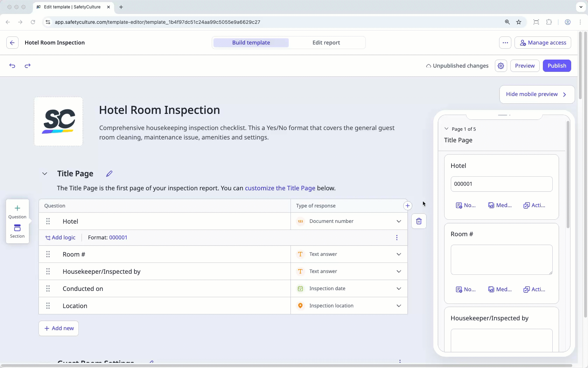Click the Conducted on question text
This screenshot has width=588, height=368.
pyautogui.click(x=83, y=289)
